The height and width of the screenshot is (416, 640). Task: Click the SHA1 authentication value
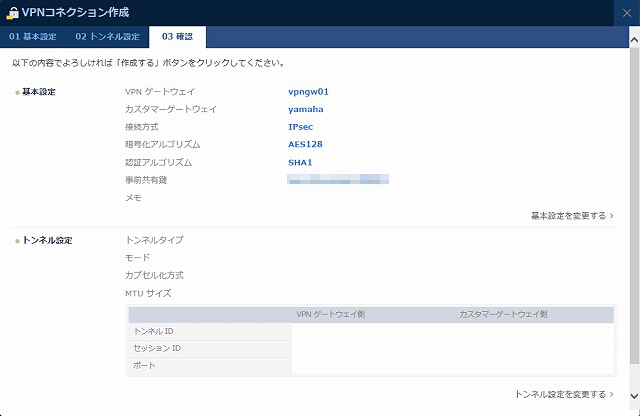tap(300, 162)
